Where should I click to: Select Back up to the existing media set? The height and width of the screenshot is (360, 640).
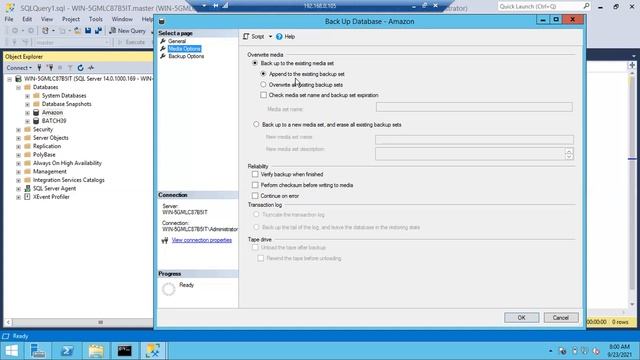[x=255, y=63]
